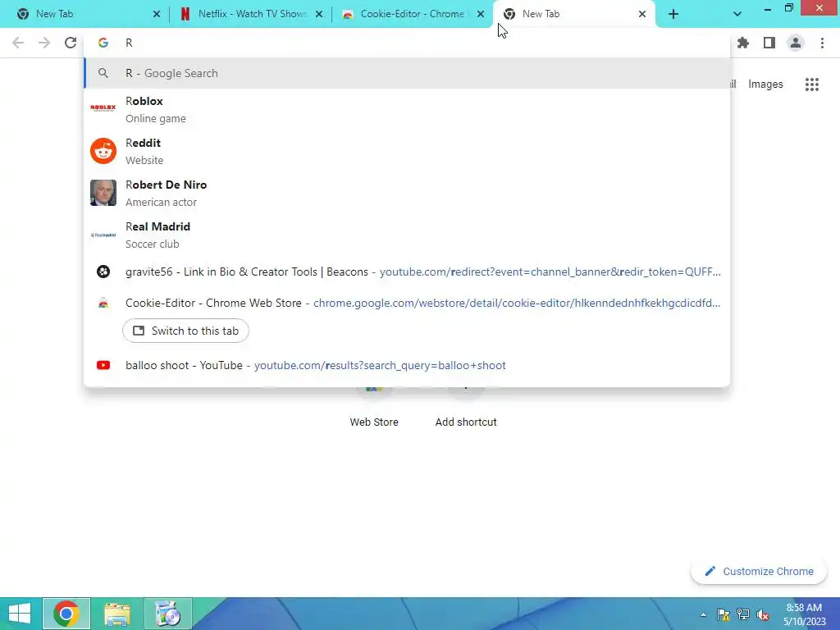Image resolution: width=840 pixels, height=630 pixels.
Task: Close the first New Tab
Action: click(x=157, y=15)
